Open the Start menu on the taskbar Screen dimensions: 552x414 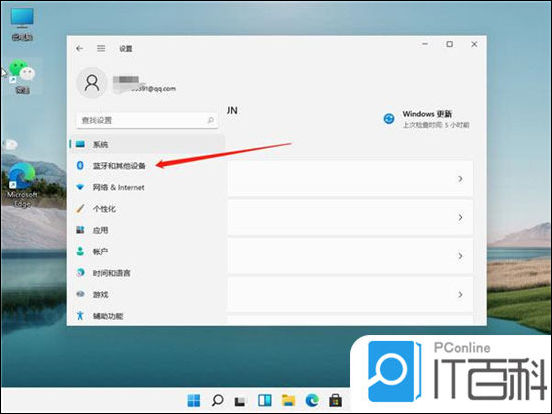[194, 400]
